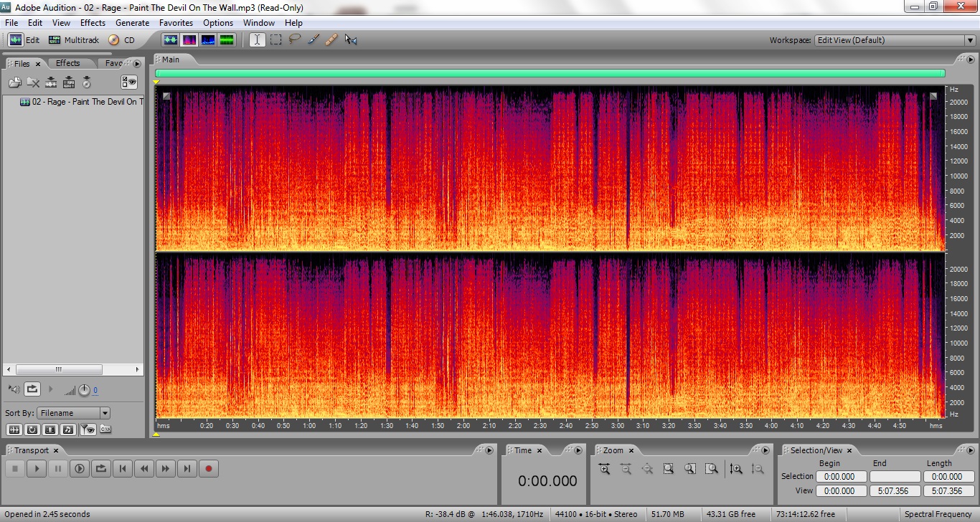Choose the Spot Healing Brush tool
This screenshot has width=980, height=522.
pyautogui.click(x=331, y=40)
